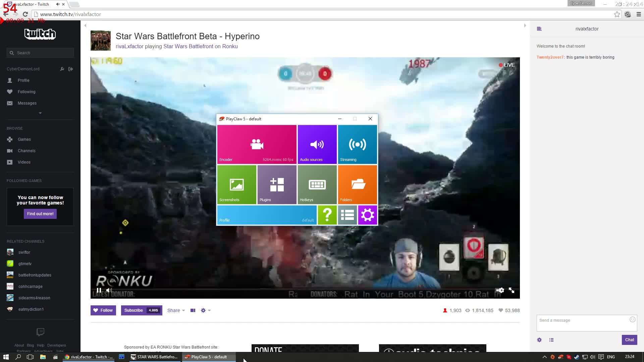Click the green question mark help tile
The image size is (644, 362).
point(327,215)
